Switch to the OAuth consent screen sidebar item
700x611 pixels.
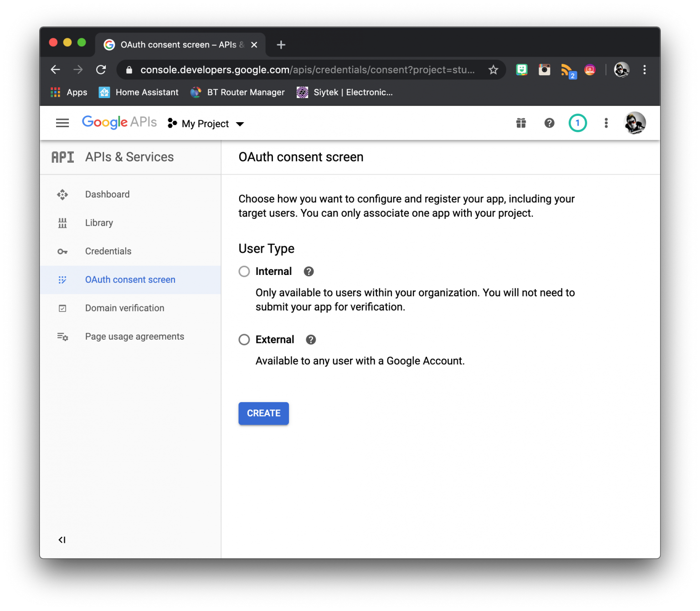[x=130, y=280]
